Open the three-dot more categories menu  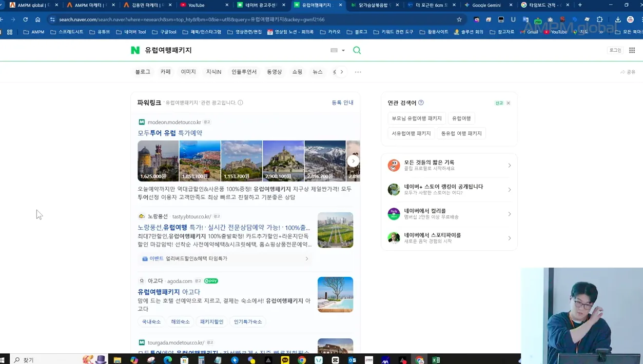coord(358,72)
